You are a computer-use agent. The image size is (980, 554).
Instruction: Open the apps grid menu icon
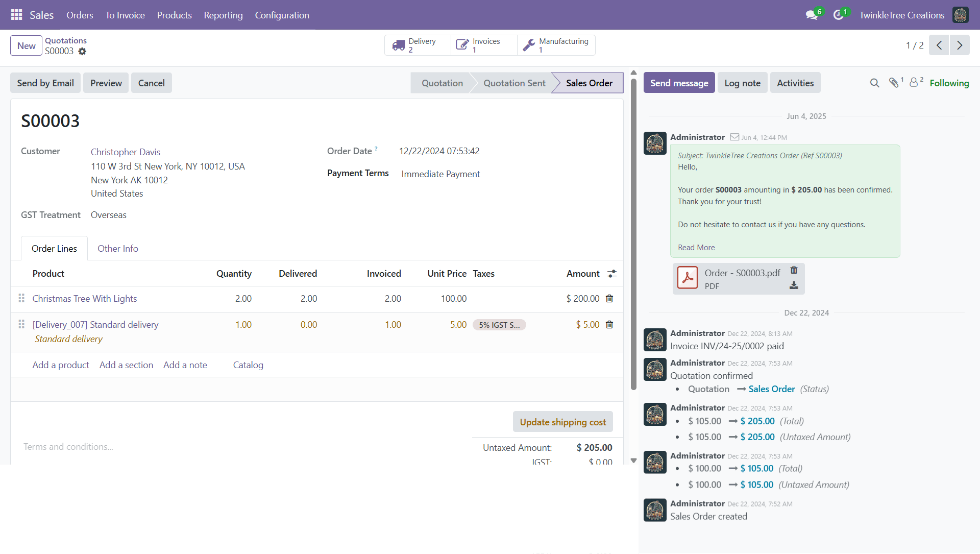point(16,15)
